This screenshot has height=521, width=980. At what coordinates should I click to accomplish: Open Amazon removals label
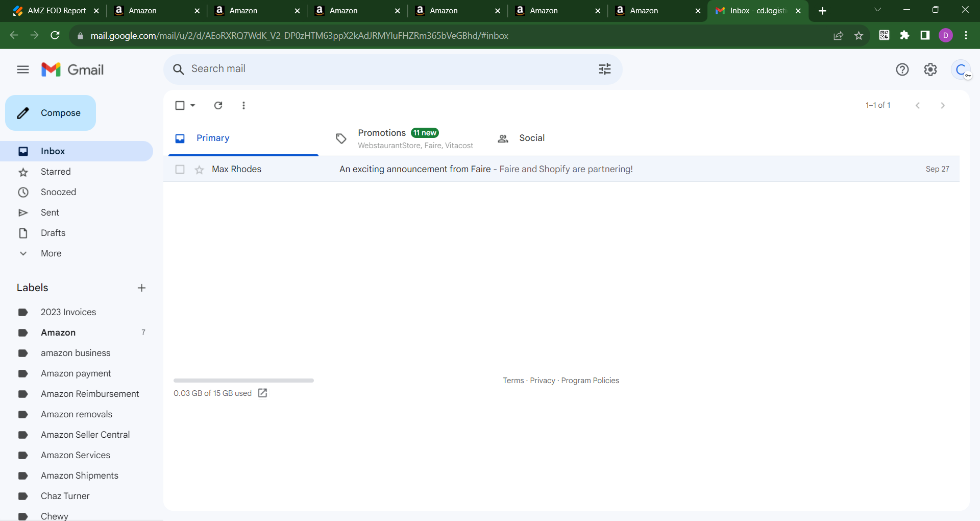(x=77, y=414)
